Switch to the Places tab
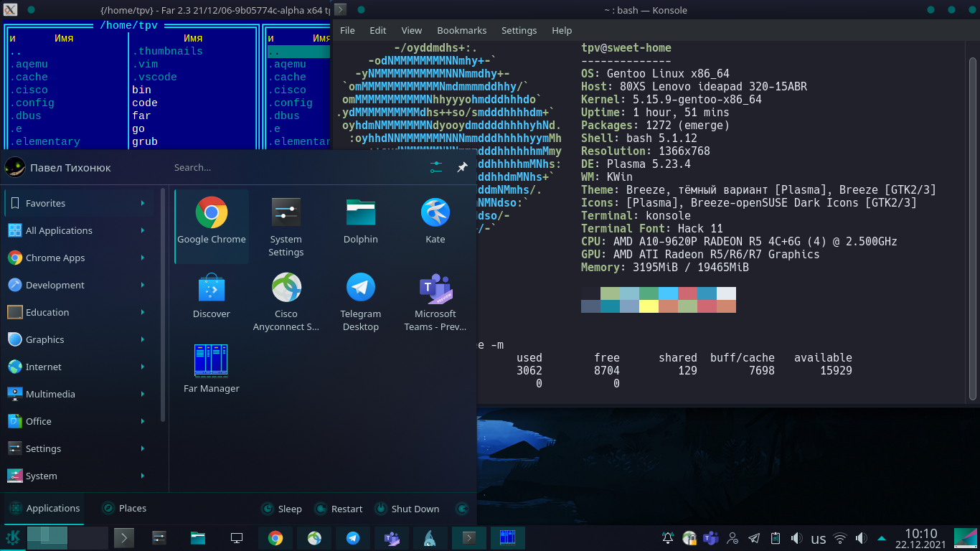Viewport: 980px width, 551px height. 124,508
